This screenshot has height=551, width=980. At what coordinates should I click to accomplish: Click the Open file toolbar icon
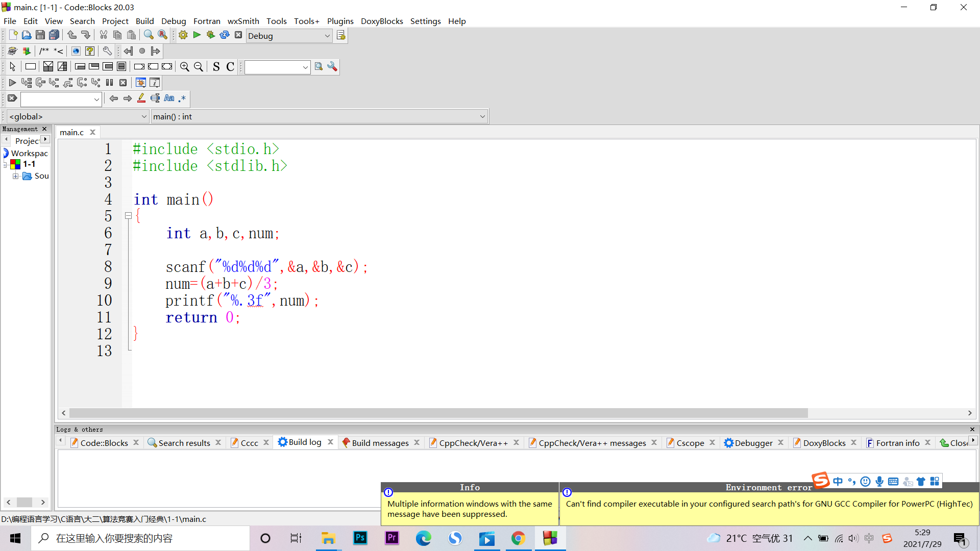(27, 35)
